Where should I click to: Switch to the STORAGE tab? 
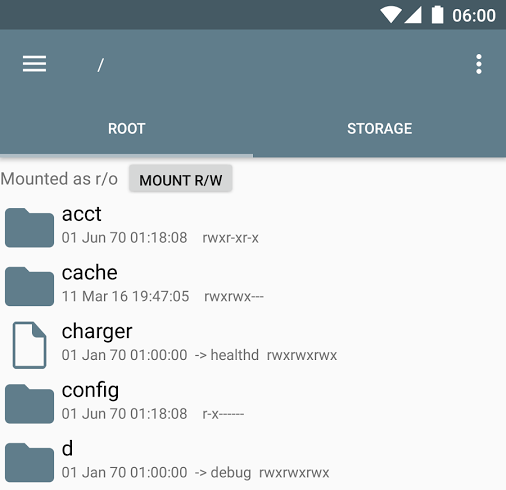379,129
